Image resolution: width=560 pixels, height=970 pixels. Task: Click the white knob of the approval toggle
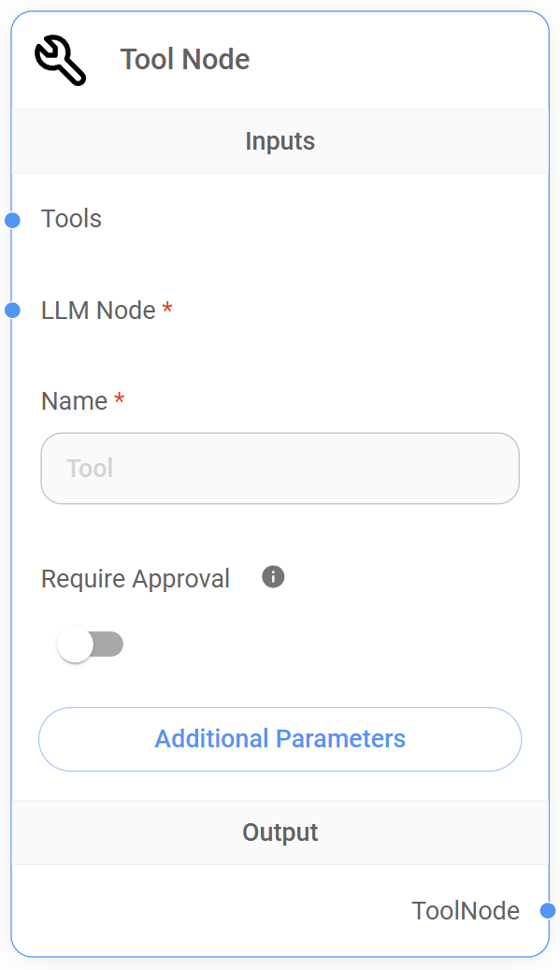coord(75,644)
